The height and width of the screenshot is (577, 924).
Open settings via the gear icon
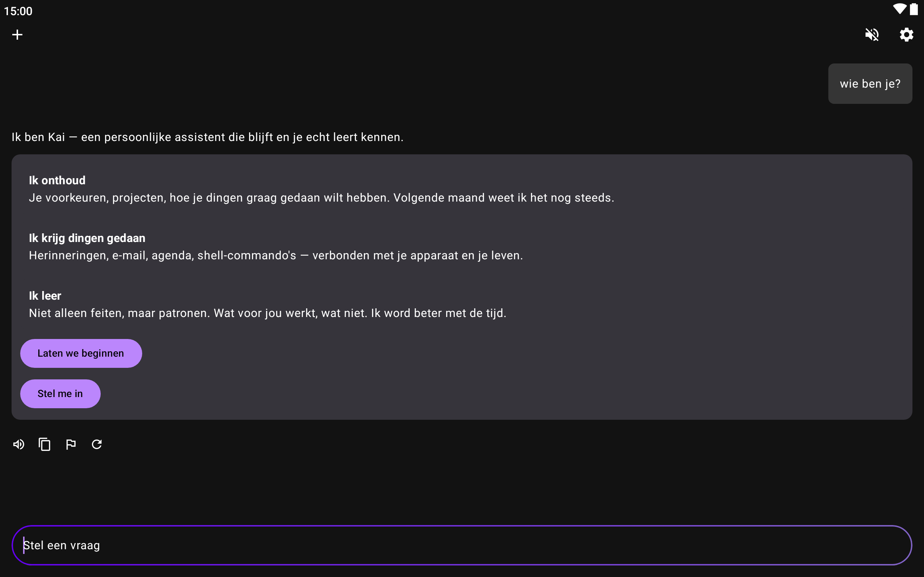[x=906, y=35]
